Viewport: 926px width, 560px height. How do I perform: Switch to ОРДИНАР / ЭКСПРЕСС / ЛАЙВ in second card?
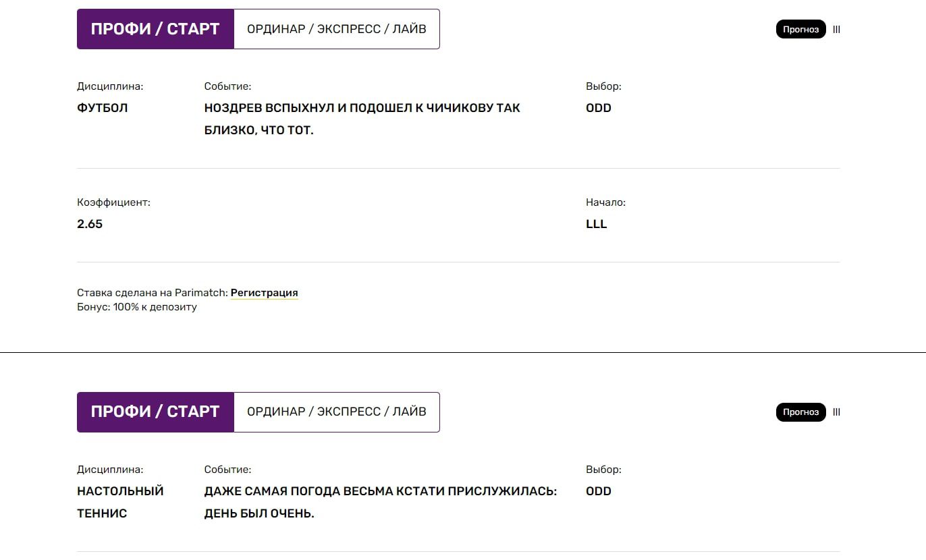[x=337, y=412]
